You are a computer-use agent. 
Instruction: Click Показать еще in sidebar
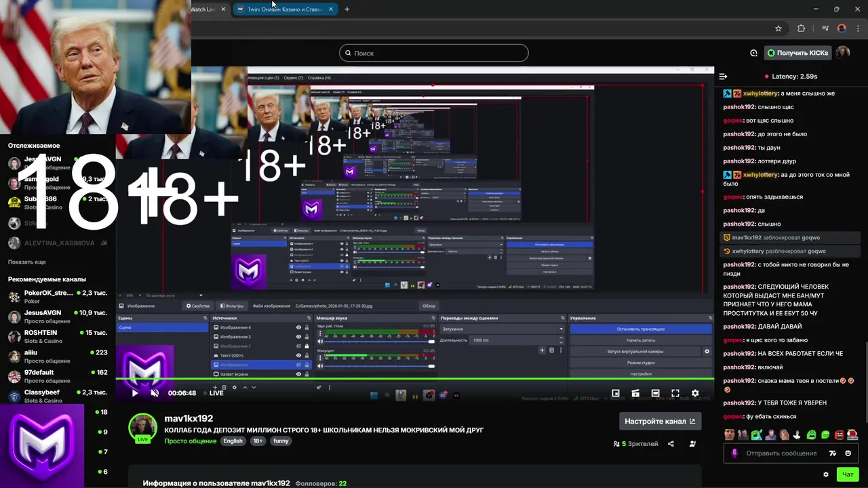[27, 262]
